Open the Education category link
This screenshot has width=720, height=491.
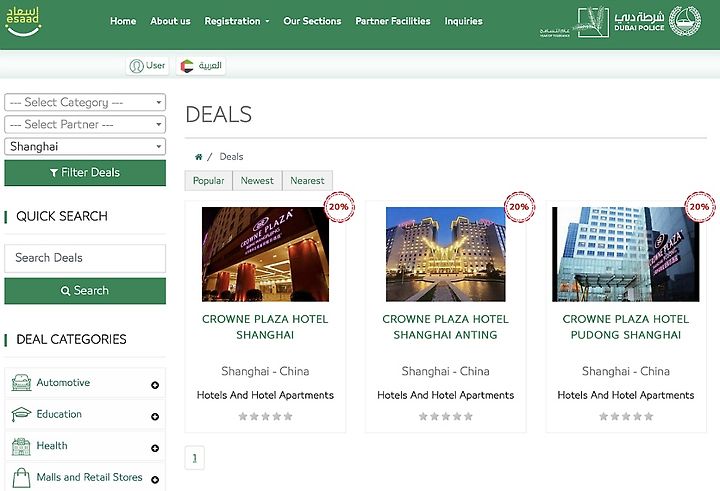(x=59, y=414)
